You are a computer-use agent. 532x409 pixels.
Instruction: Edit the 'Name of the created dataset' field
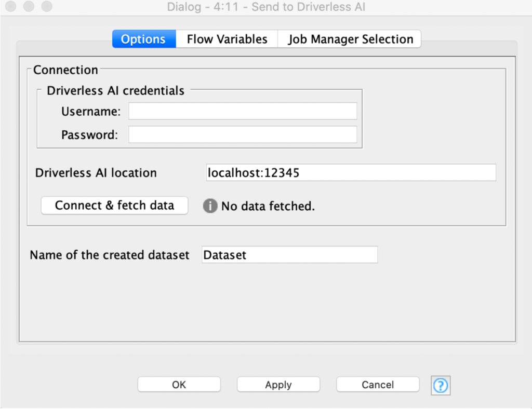pyautogui.click(x=289, y=254)
